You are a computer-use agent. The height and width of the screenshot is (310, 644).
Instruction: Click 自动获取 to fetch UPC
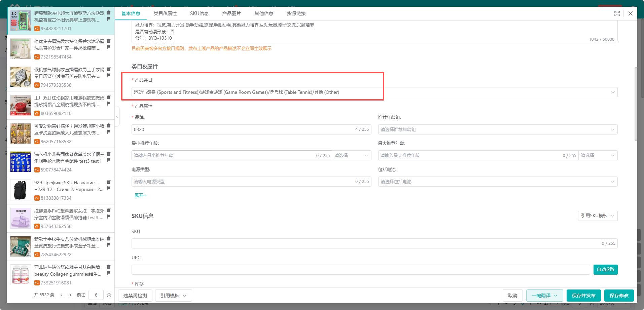pyautogui.click(x=606, y=270)
